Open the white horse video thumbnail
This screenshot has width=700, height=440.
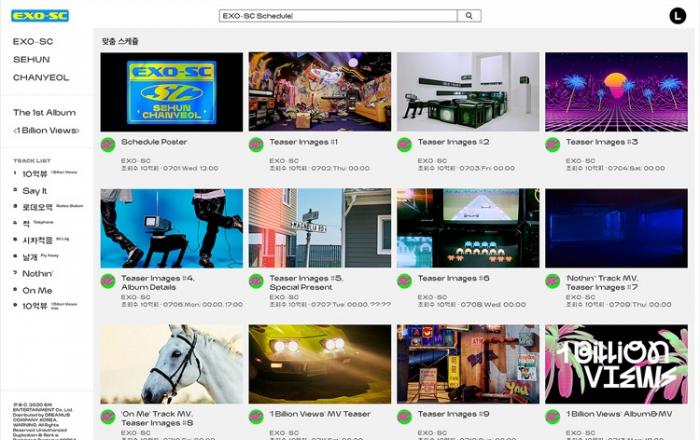(x=172, y=363)
